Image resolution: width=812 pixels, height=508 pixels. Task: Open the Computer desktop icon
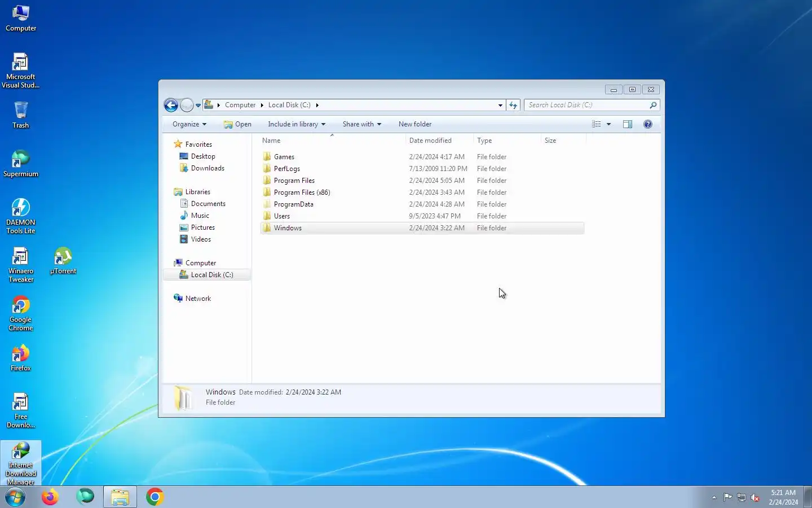(21, 18)
